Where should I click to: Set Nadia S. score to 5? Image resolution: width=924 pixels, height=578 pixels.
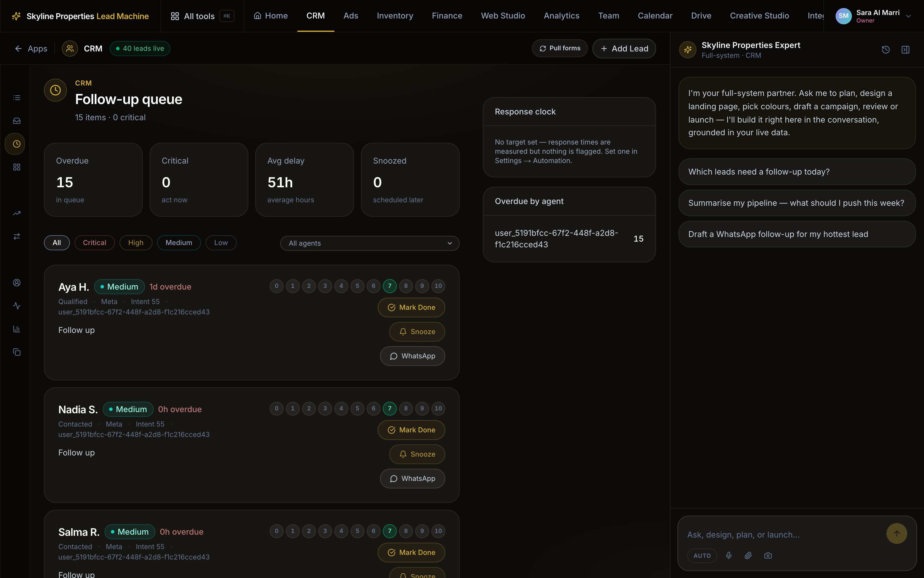pyautogui.click(x=357, y=409)
